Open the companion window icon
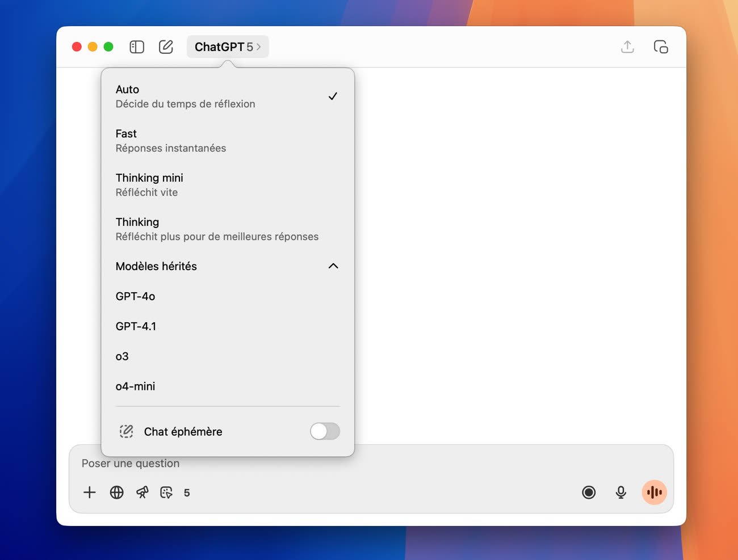 pyautogui.click(x=661, y=47)
